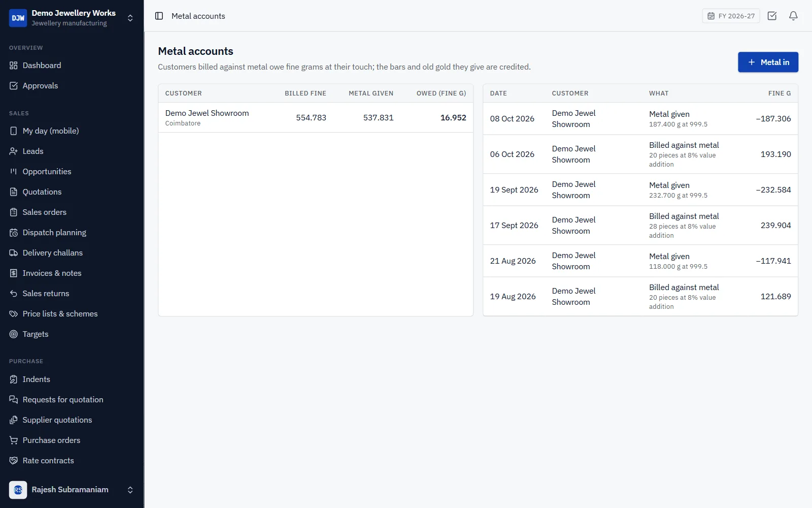Image resolution: width=812 pixels, height=508 pixels.
Task: Click fine value −232.584
Action: click(x=773, y=190)
